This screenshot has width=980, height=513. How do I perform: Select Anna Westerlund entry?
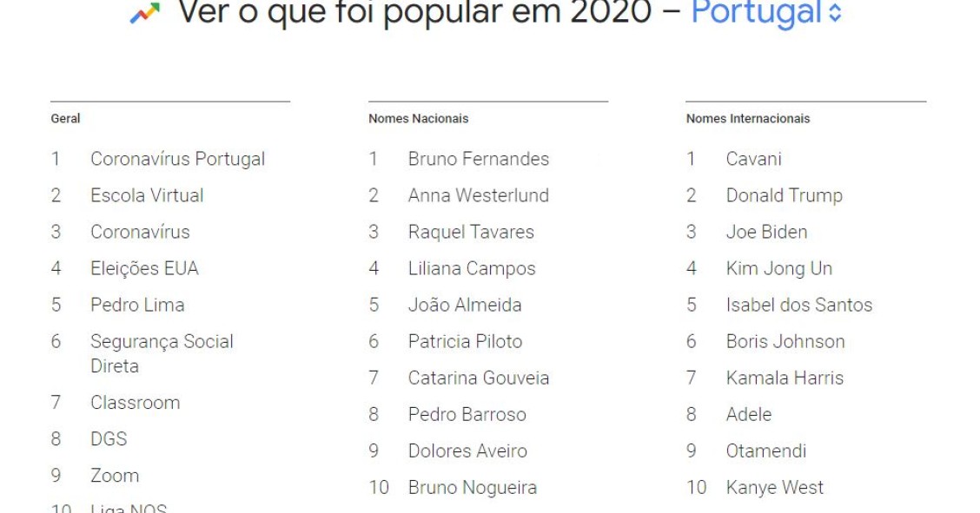tap(477, 195)
